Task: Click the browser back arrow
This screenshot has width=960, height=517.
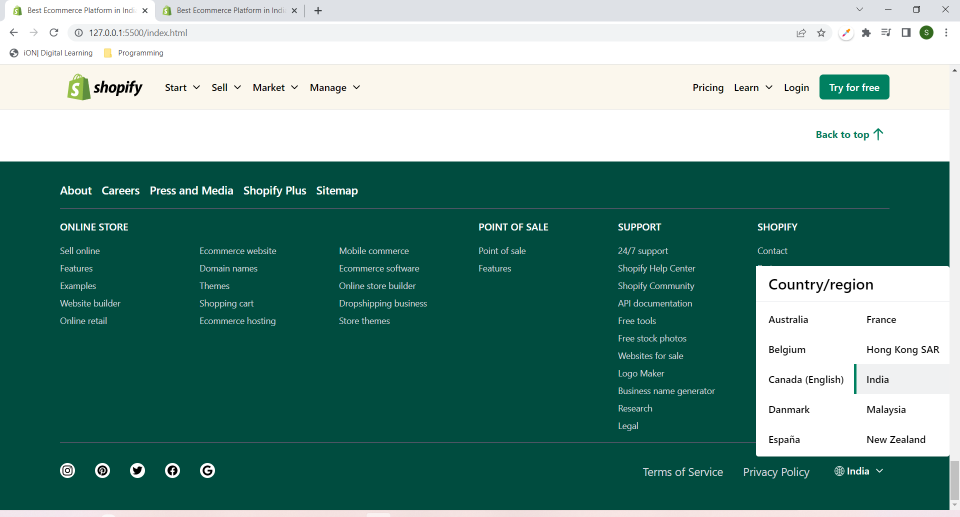Action: (13, 32)
